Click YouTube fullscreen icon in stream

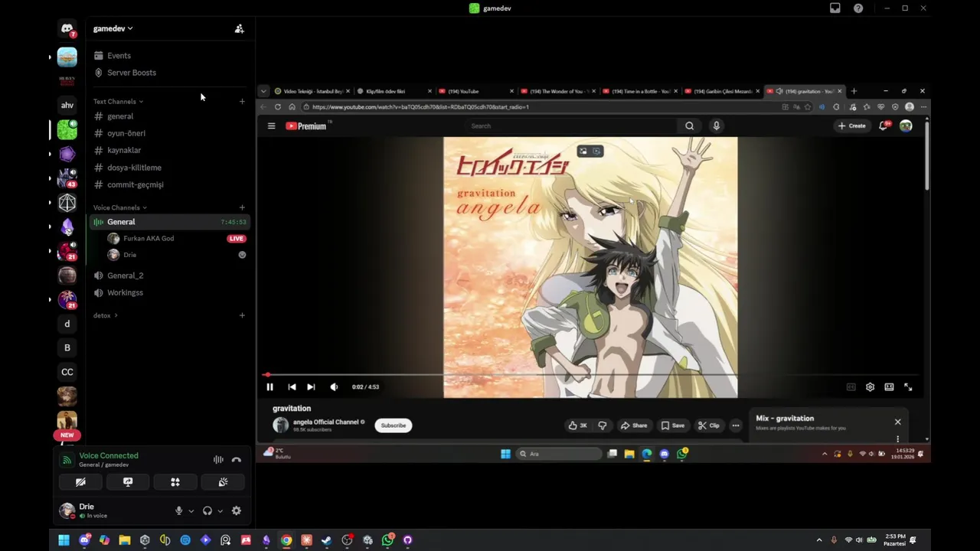point(908,387)
